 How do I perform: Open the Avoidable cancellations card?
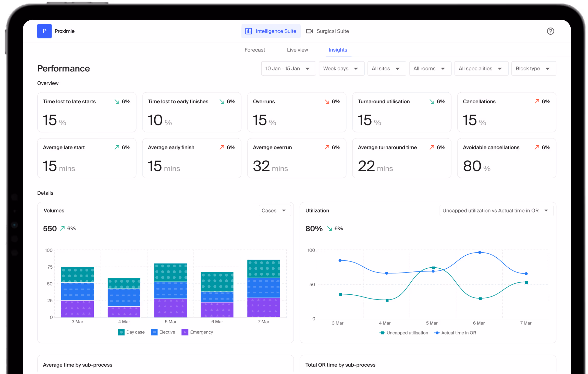506,158
